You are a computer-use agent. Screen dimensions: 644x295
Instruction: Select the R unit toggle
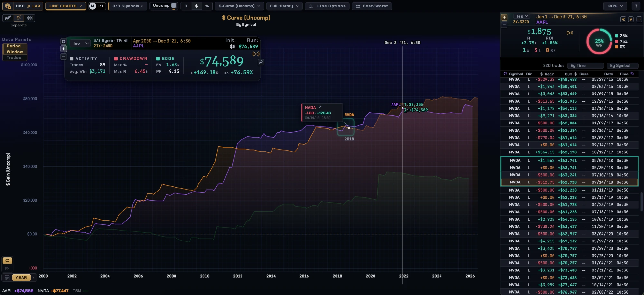click(x=186, y=6)
